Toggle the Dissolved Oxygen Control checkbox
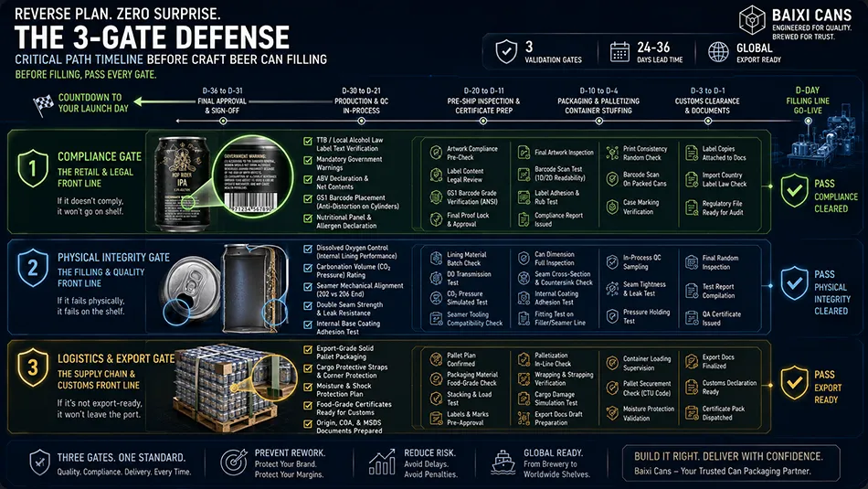Viewport: 868px width, 489px height. (308, 250)
